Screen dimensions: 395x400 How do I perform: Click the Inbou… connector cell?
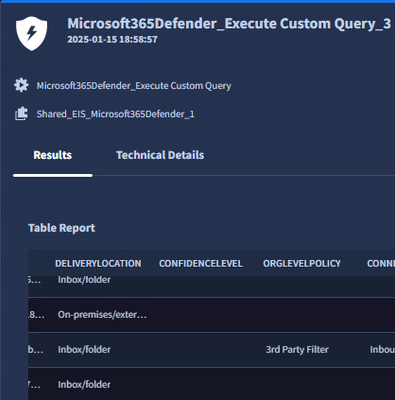382,349
